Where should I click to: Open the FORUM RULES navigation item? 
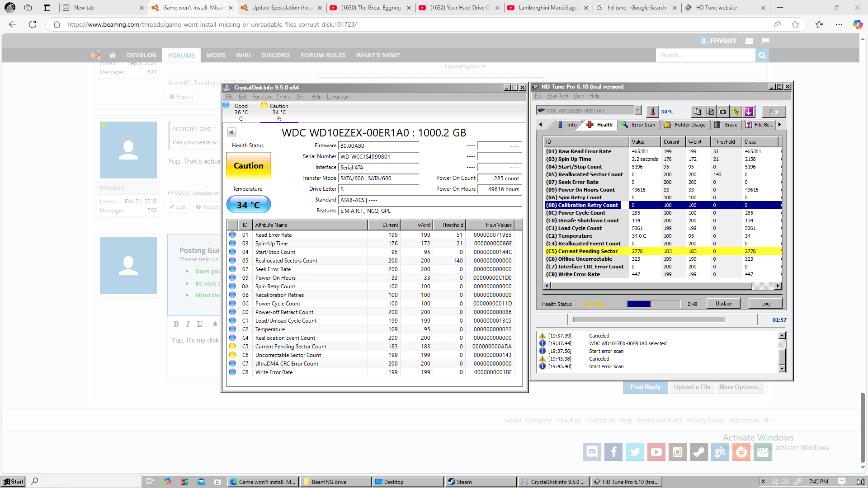pyautogui.click(x=323, y=55)
